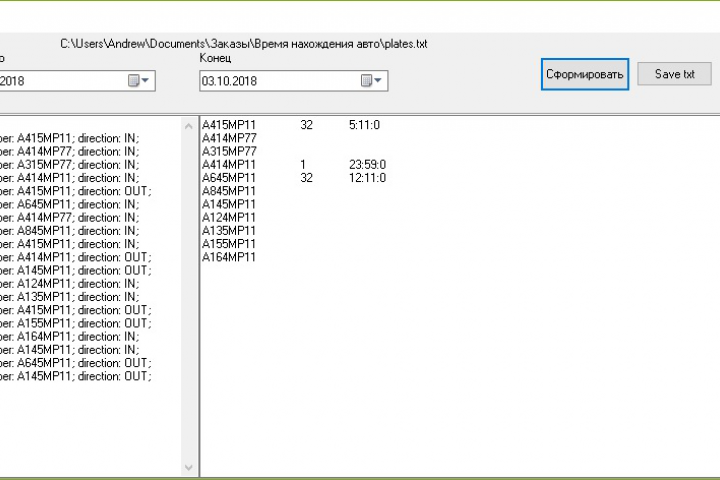This screenshot has height=480, width=720.
Task: Click the Сформировать button
Action: coord(585,74)
